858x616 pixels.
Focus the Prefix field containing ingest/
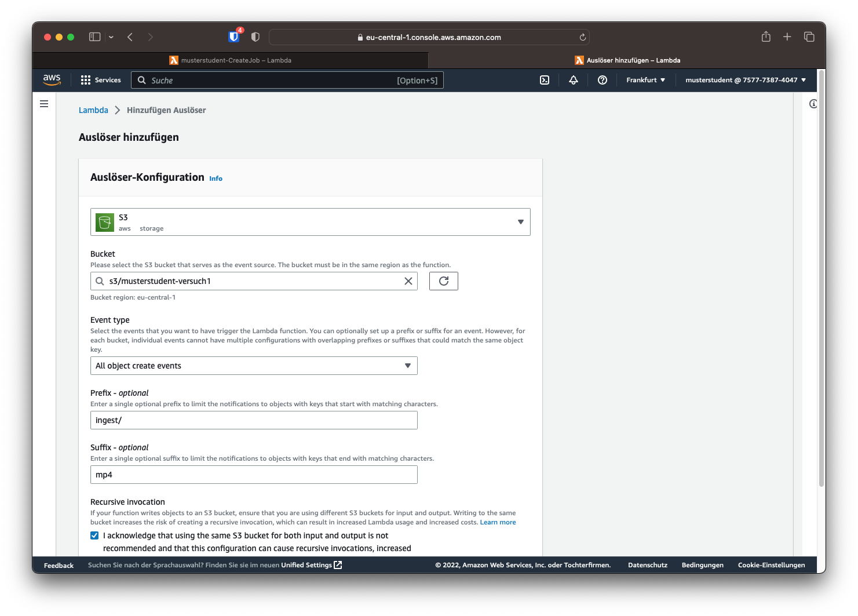pyautogui.click(x=254, y=420)
